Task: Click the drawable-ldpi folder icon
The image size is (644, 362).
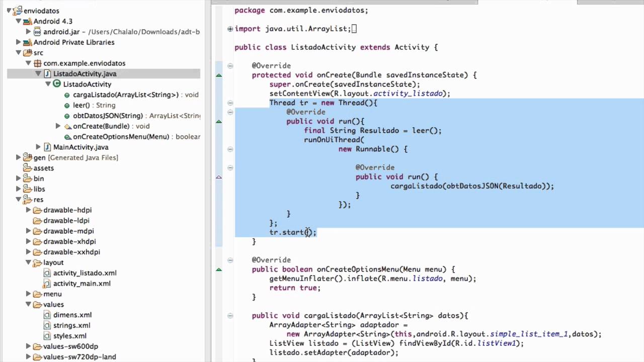Action: (37, 221)
